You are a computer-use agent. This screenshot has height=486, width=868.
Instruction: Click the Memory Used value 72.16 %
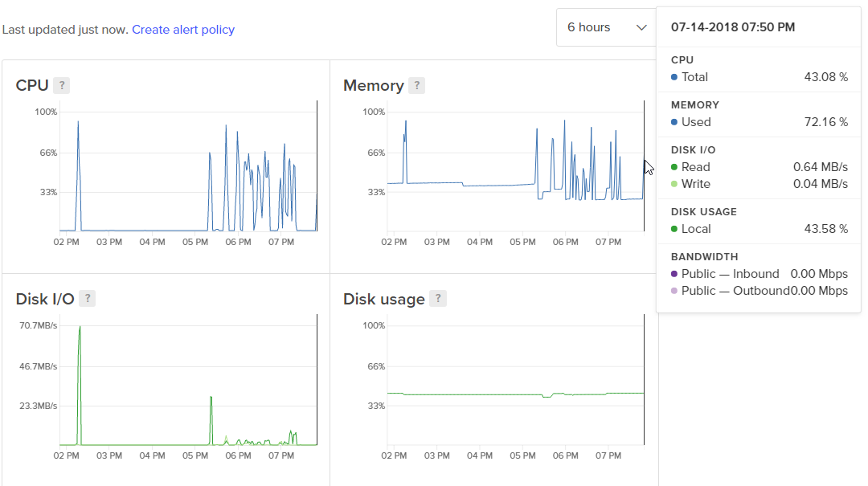pos(826,122)
